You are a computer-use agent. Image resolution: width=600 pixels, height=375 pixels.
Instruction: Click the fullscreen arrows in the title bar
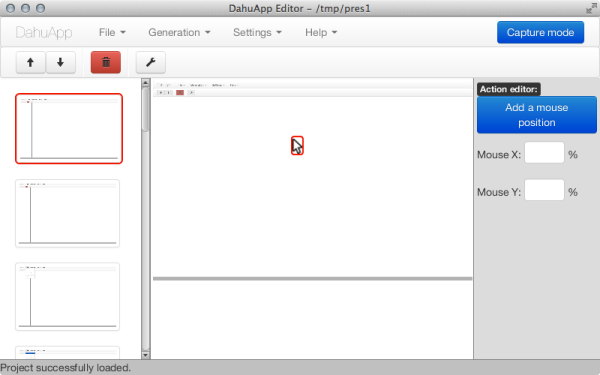pos(591,8)
